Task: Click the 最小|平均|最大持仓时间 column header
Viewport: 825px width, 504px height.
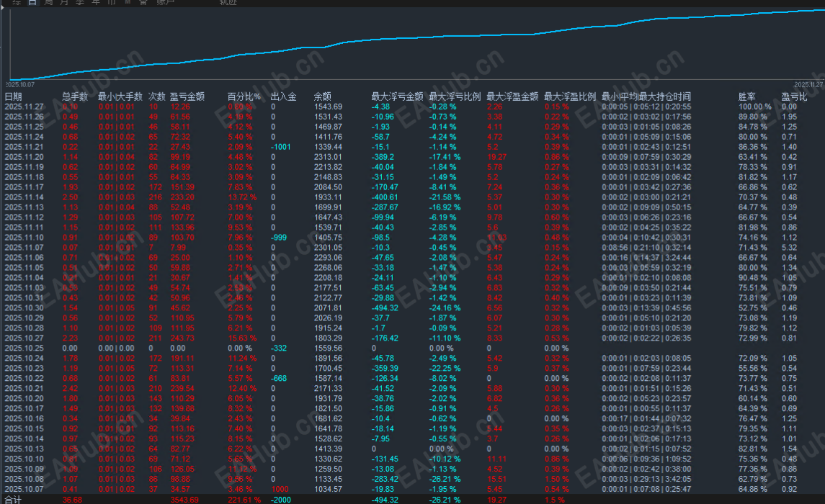Action: [x=646, y=96]
